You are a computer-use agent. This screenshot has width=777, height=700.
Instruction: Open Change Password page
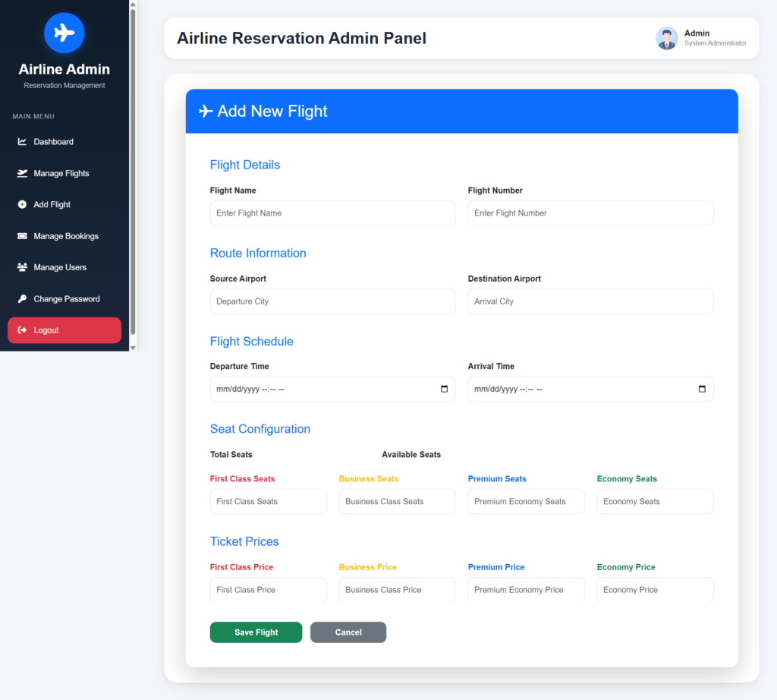click(64, 299)
